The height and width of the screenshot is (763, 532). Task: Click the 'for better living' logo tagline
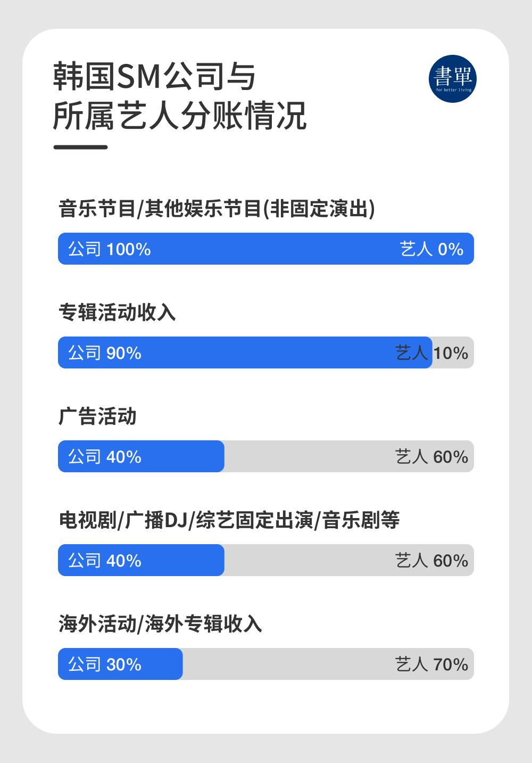[453, 90]
